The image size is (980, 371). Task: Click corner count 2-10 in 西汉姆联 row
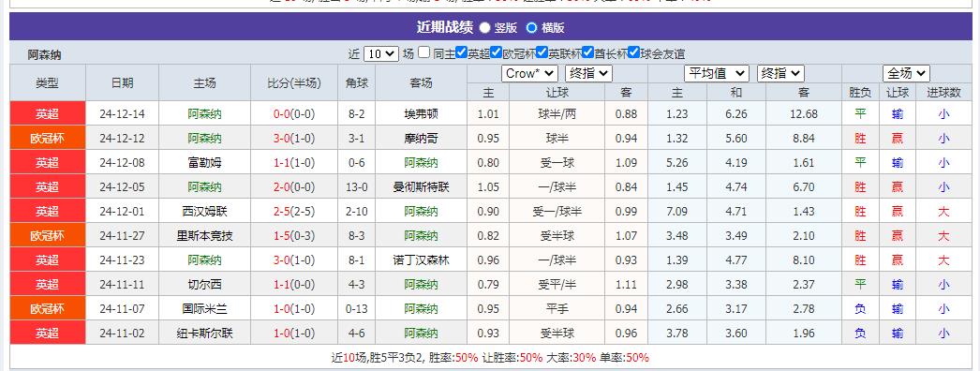click(356, 211)
